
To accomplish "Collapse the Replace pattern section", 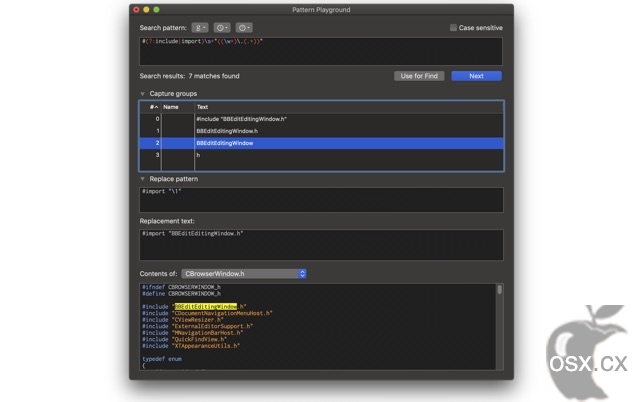I will pos(142,179).
